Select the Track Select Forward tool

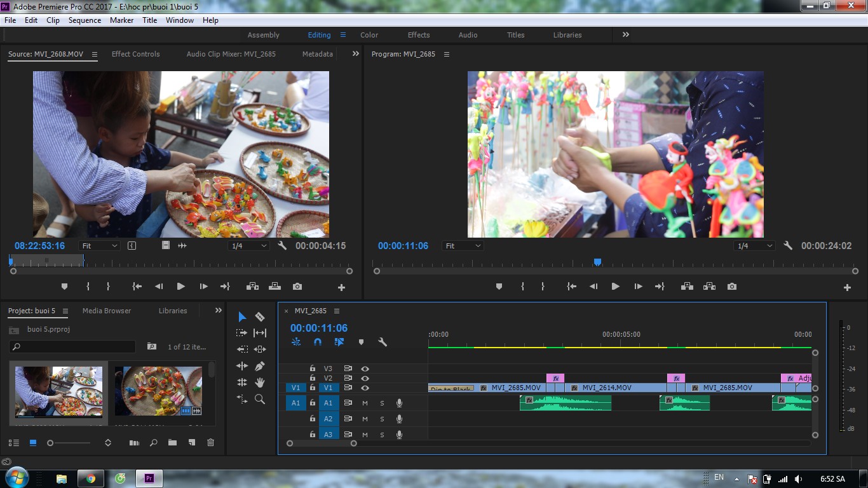(242, 332)
